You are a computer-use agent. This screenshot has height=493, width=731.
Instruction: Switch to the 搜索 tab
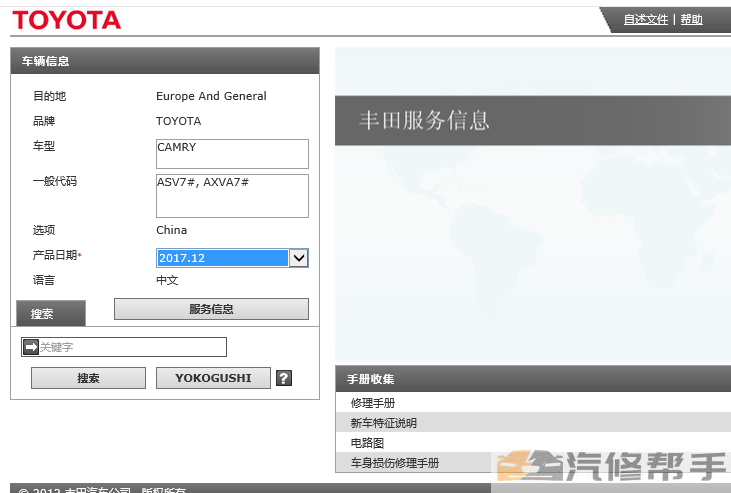[51, 313]
